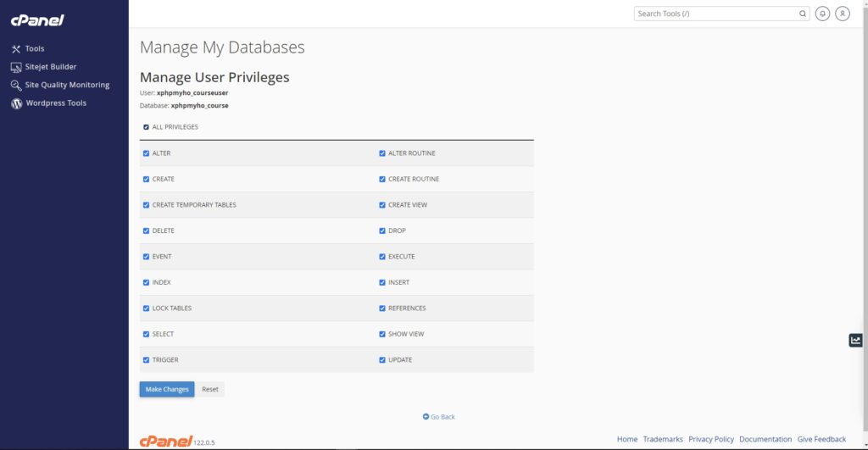
Task: Uncheck the INDEX privilege checkbox
Action: coord(146,282)
